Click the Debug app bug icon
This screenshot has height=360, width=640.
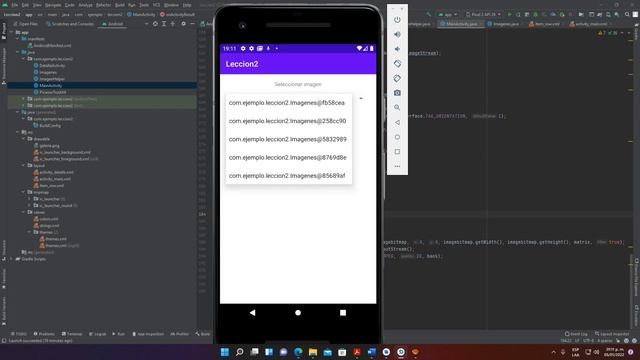tap(536, 14)
